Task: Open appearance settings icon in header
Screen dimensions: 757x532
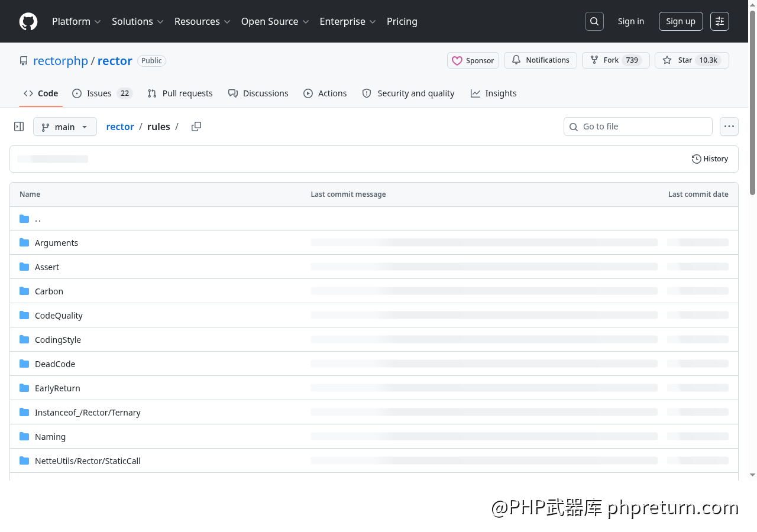Action: pyautogui.click(x=720, y=21)
